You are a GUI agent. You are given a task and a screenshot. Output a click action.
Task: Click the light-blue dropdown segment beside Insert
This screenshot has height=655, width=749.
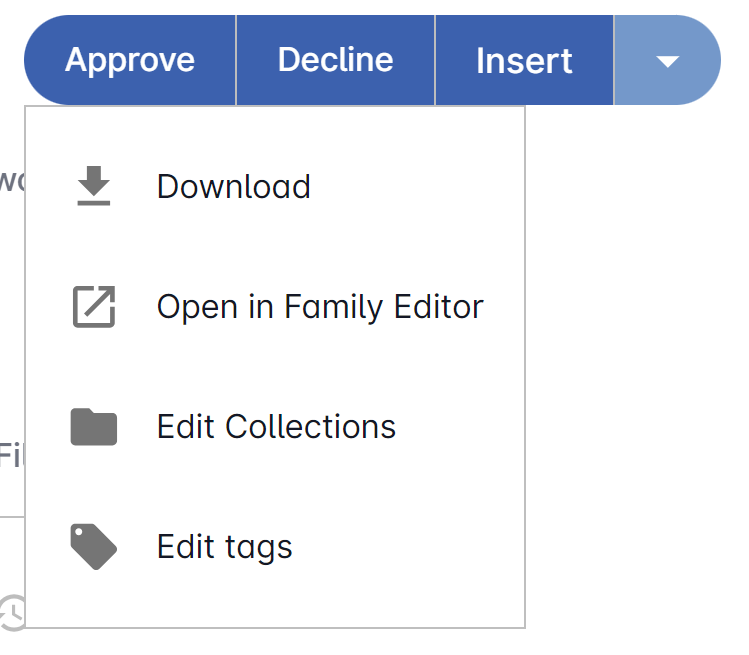667,61
